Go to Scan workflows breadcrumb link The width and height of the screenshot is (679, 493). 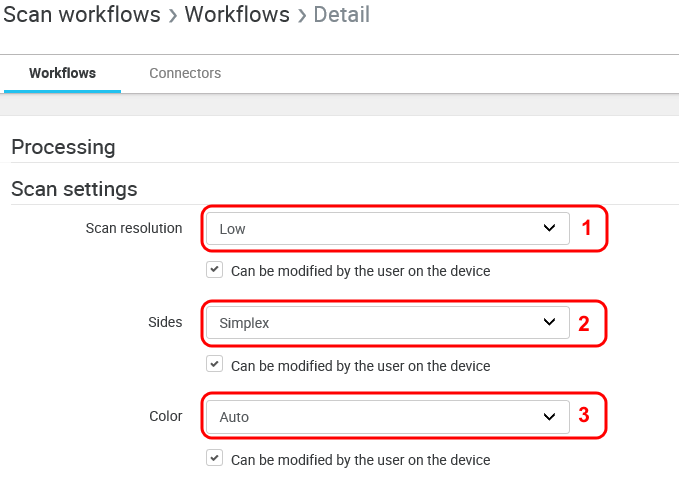click(x=82, y=15)
